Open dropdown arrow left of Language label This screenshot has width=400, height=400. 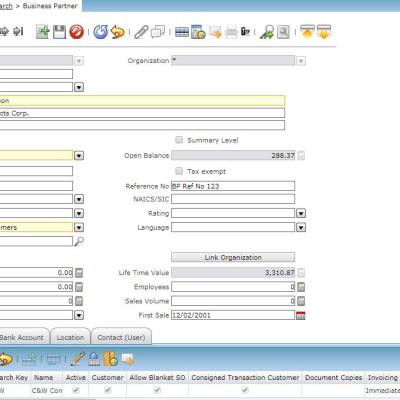pos(79,228)
